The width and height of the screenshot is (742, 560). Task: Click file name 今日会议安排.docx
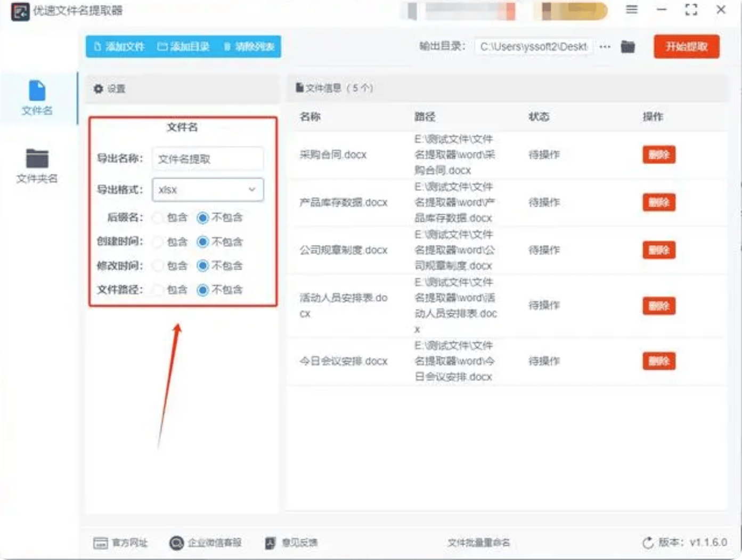pos(344,361)
